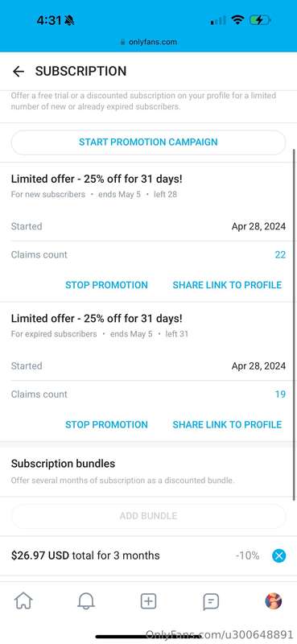Tap the onlyfans.com address bar

148,42
